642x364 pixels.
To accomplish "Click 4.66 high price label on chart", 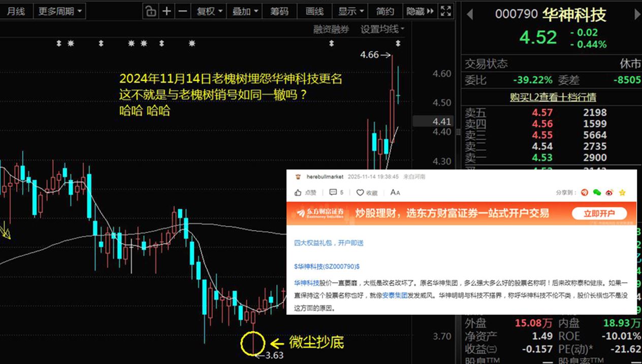I will (369, 55).
